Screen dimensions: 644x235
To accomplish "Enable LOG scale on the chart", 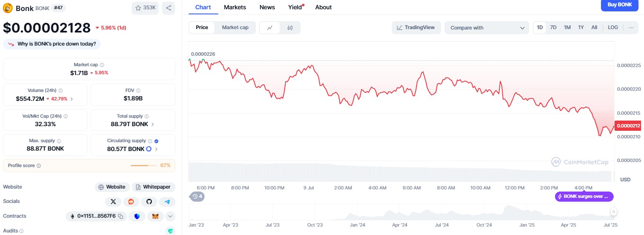I will click(613, 27).
